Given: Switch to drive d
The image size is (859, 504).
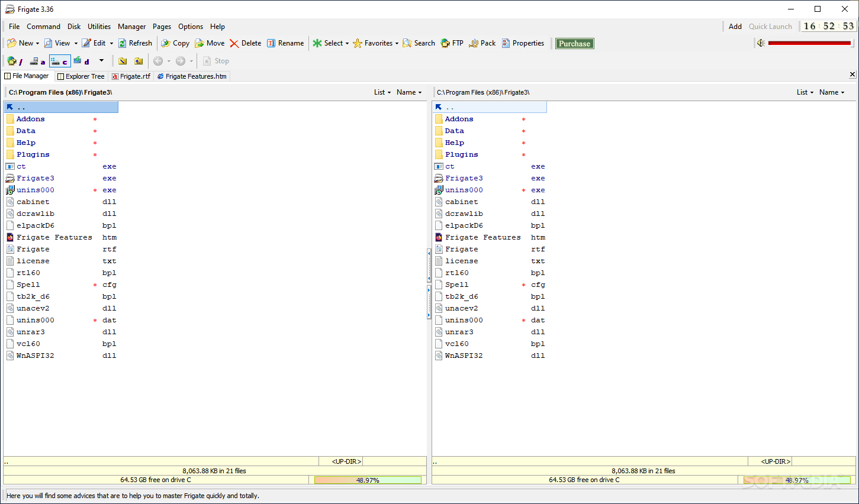Looking at the screenshot, I should [81, 61].
